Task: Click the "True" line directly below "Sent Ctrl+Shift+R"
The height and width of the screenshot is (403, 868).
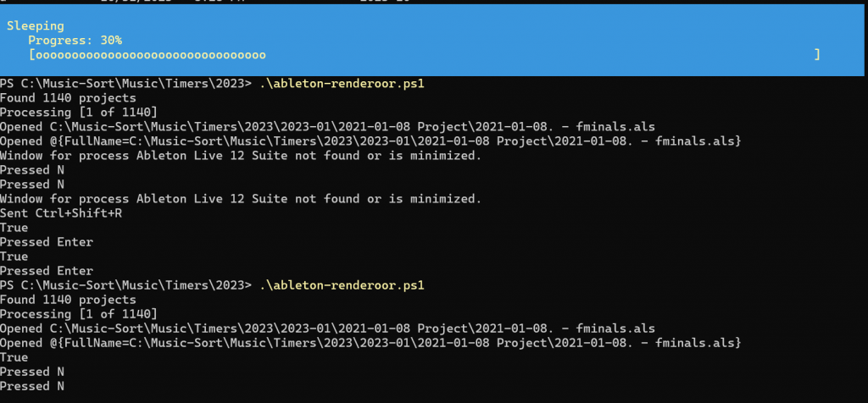Action: point(14,228)
